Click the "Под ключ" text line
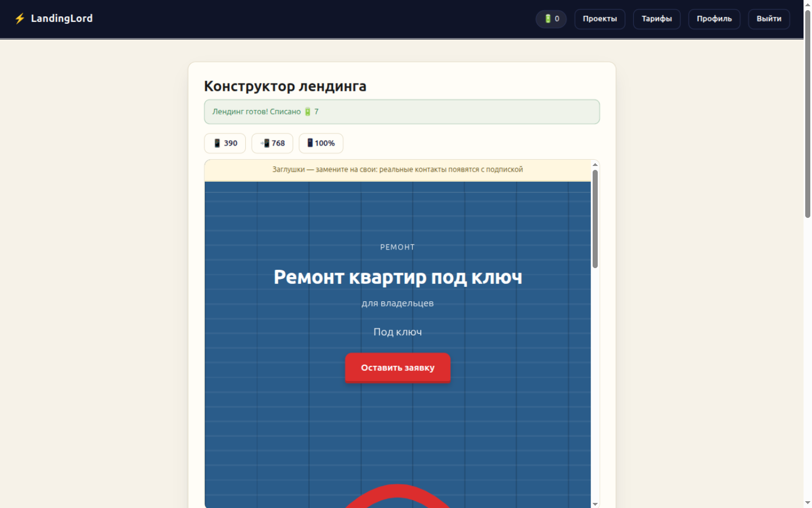This screenshot has width=812, height=508. (398, 332)
